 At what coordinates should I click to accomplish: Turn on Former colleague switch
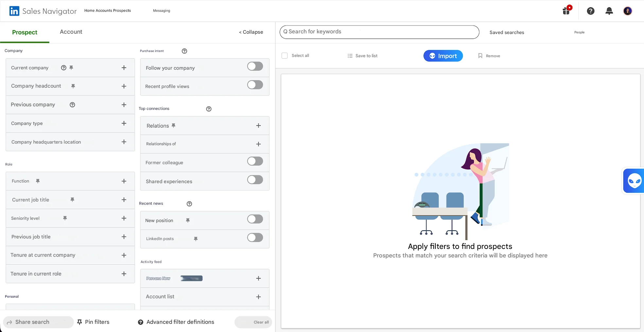(x=255, y=161)
